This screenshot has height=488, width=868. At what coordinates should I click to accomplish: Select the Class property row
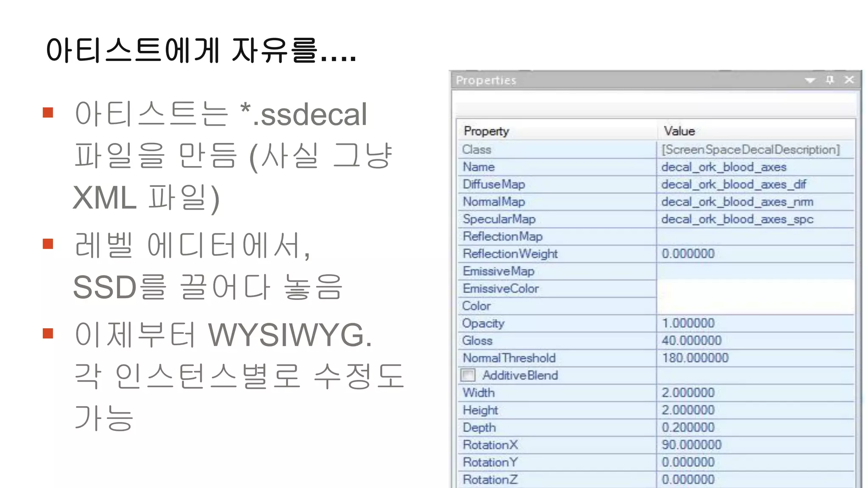click(x=656, y=150)
